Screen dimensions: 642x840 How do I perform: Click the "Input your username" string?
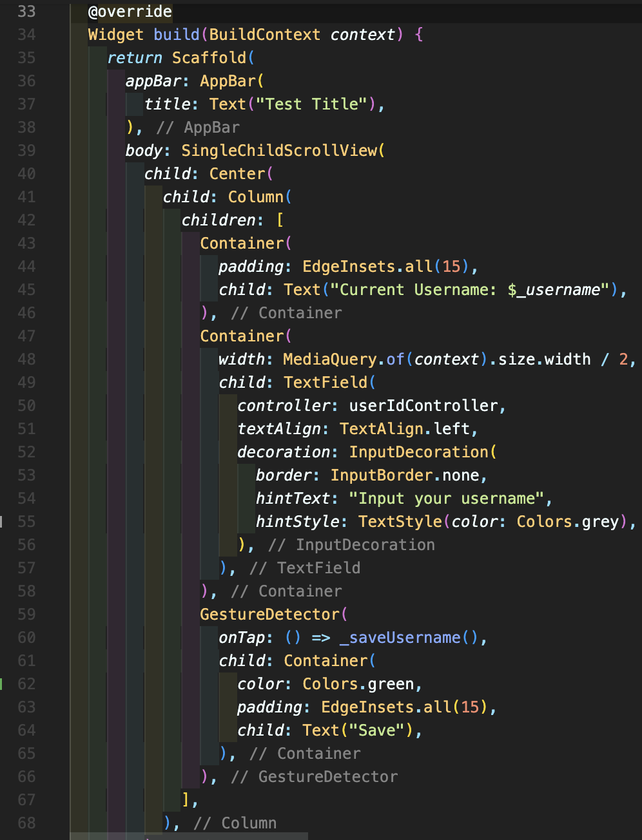pyautogui.click(x=447, y=499)
